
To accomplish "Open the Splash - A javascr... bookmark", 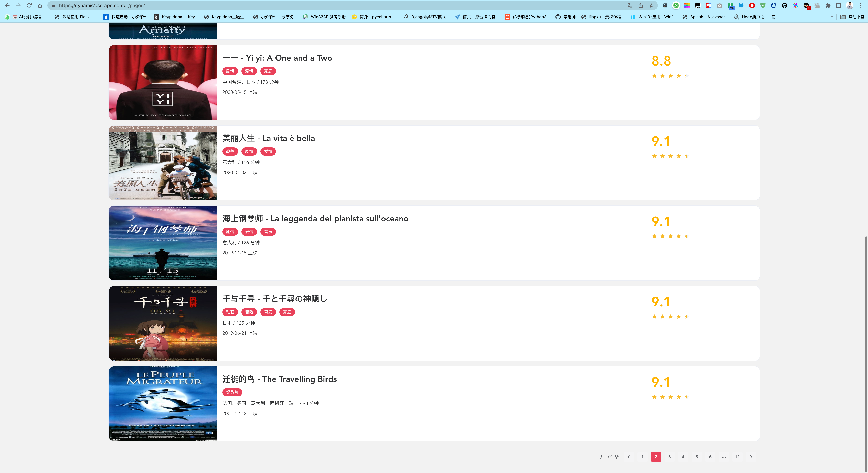I will (x=705, y=17).
